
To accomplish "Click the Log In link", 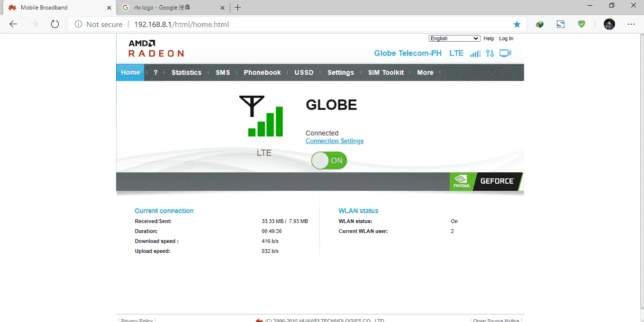I will coord(506,38).
